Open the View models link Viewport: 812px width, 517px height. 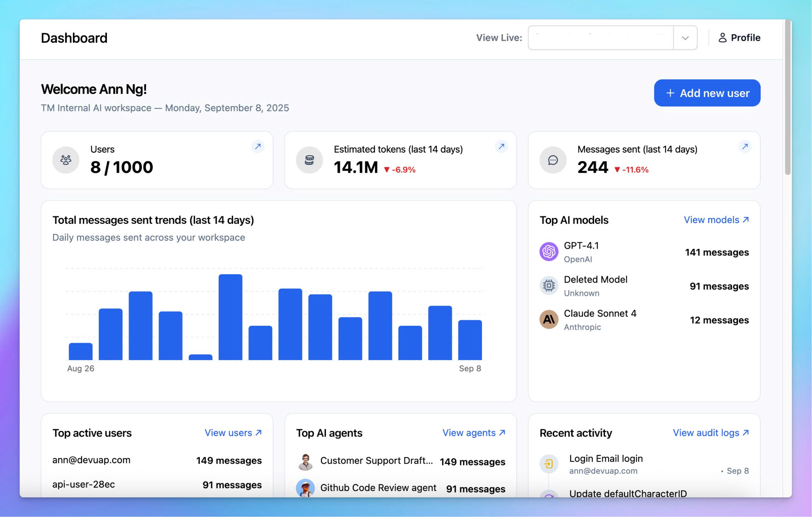point(716,220)
